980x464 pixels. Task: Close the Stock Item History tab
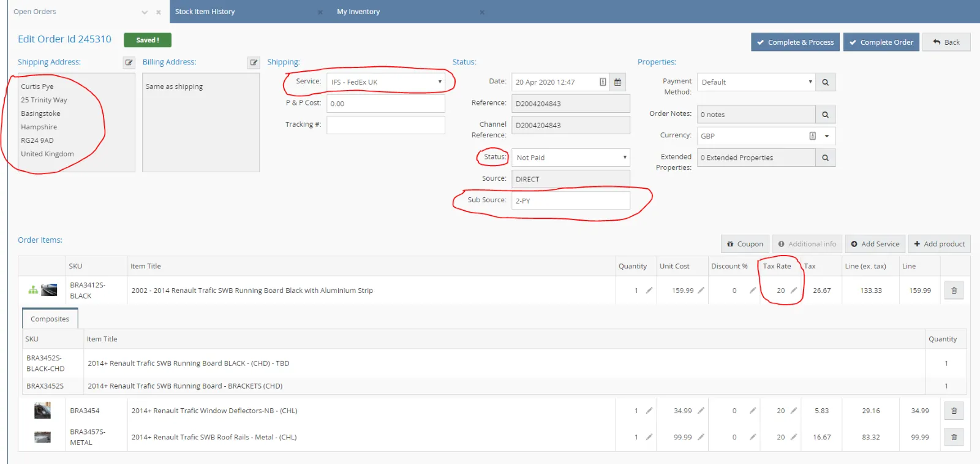tap(320, 12)
